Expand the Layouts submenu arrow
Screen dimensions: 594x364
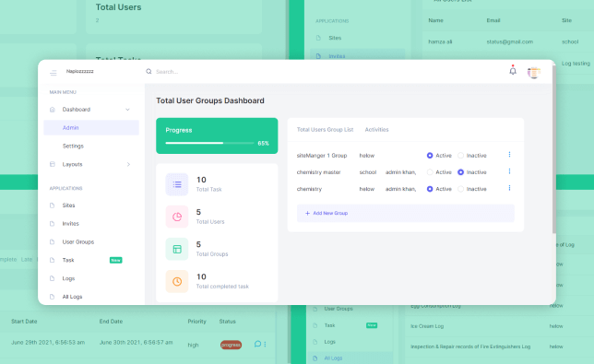[x=128, y=164]
